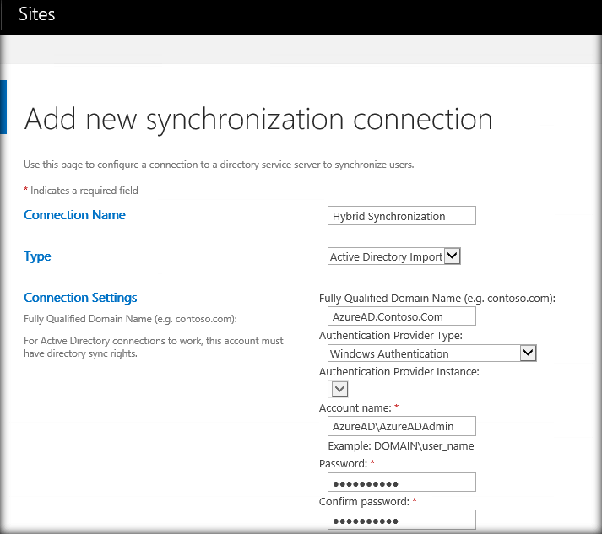Click the Account name label
This screenshot has width=602, height=536.
point(355,408)
